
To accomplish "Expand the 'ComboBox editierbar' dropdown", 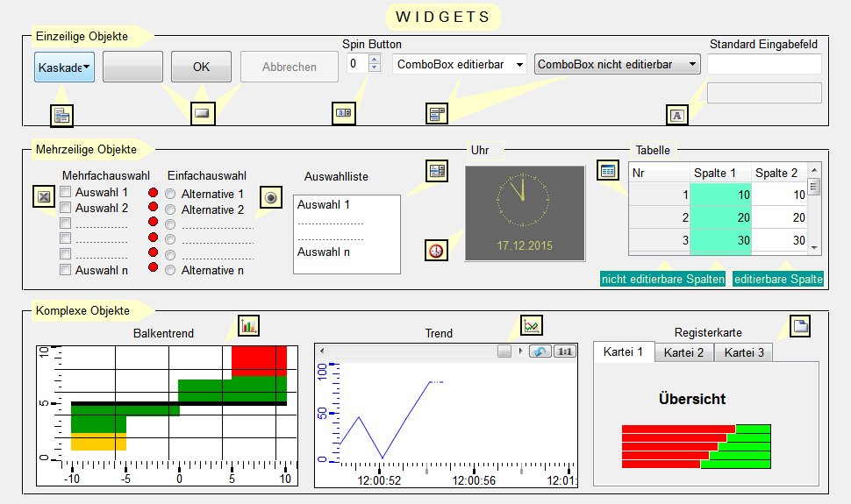I will [x=519, y=65].
